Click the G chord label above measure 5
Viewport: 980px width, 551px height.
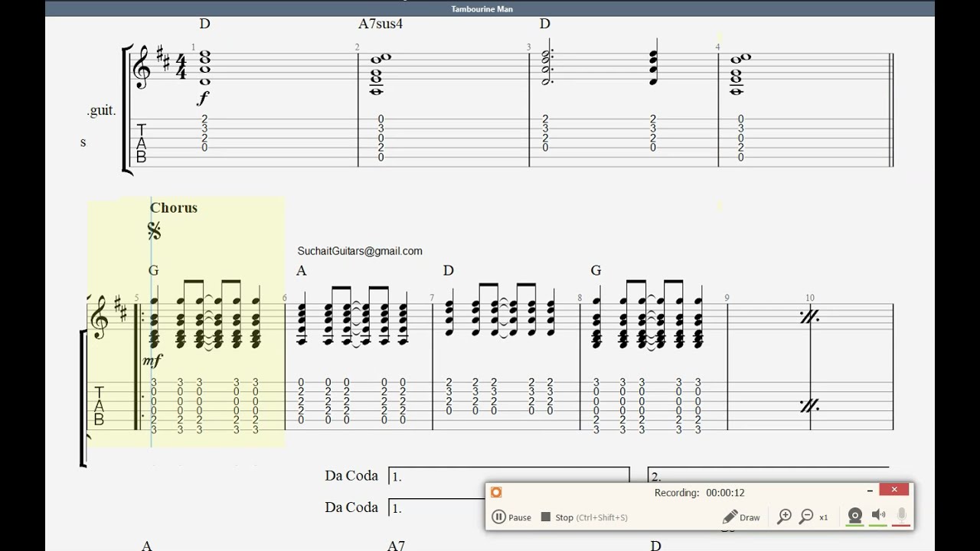[x=154, y=270]
